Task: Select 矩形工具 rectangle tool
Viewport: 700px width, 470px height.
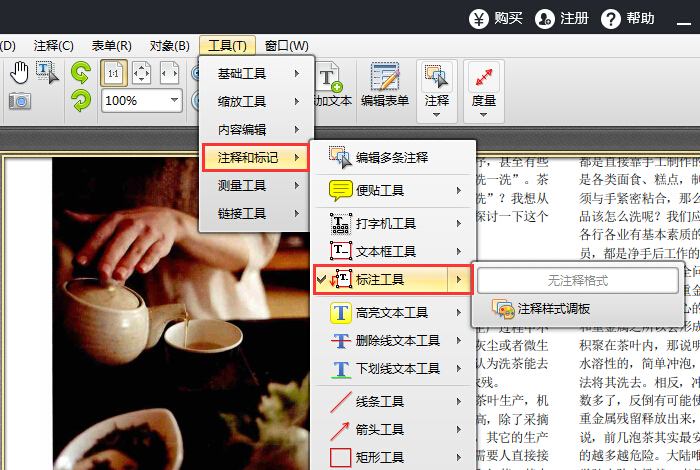Action: click(394, 457)
